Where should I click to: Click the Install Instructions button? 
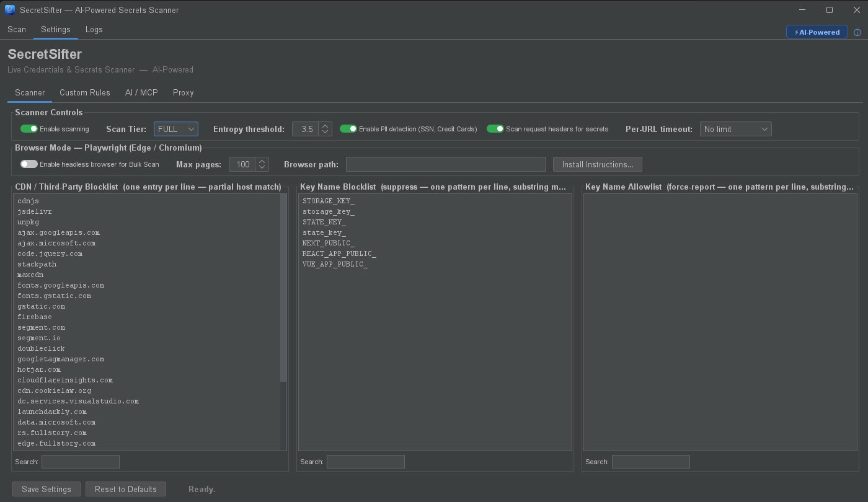(x=598, y=164)
